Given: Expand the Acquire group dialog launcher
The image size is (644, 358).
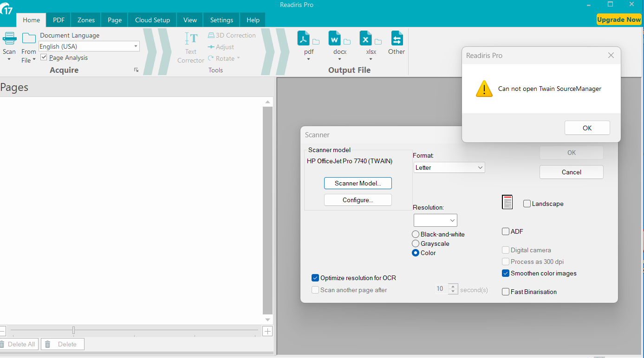Looking at the screenshot, I should point(136,70).
